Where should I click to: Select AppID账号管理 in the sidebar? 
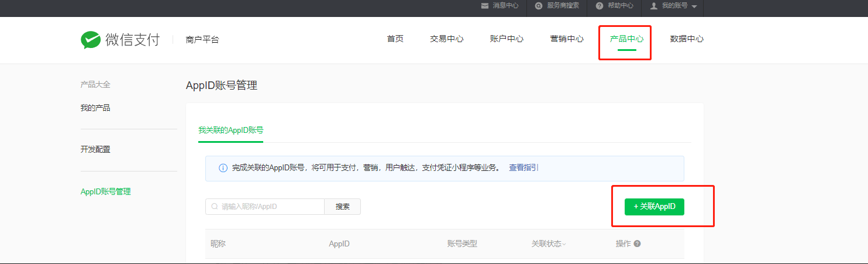coord(106,191)
